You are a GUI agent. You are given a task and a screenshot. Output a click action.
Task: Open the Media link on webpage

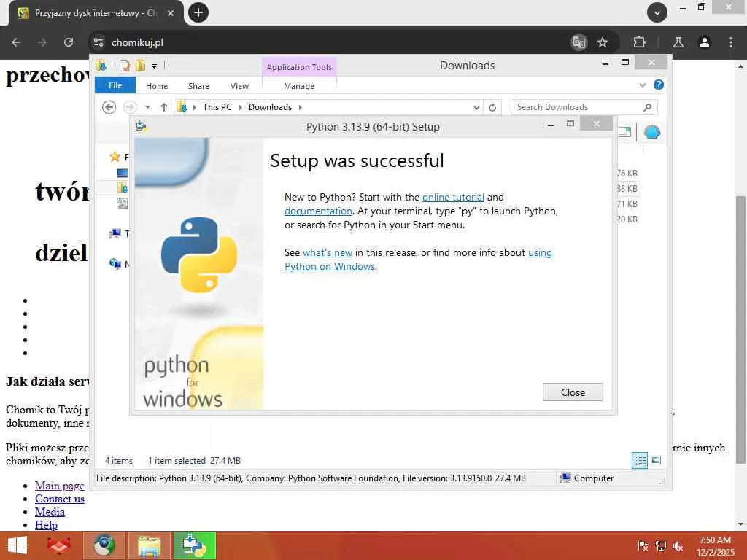tap(50, 512)
